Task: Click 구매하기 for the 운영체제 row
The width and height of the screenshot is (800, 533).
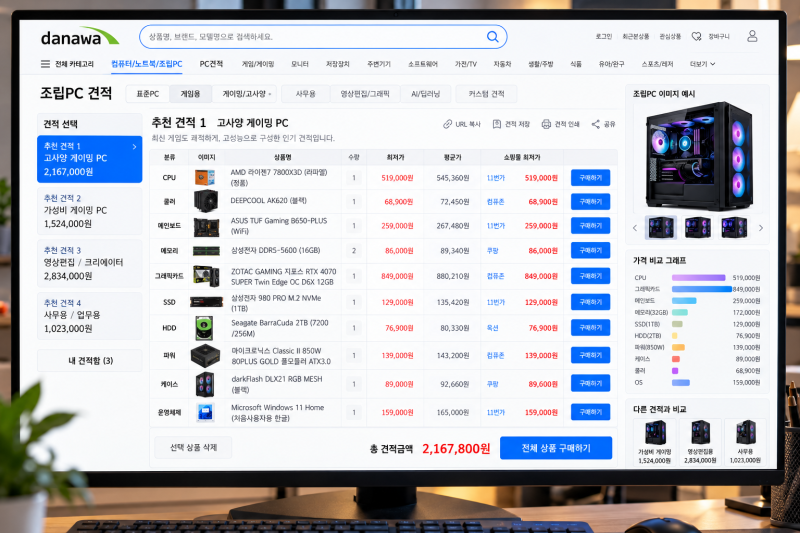Action: pos(590,412)
